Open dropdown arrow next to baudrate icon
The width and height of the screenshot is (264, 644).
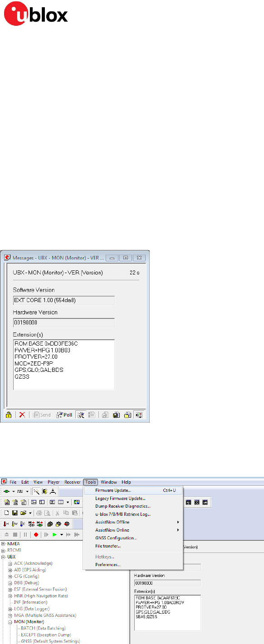click(28, 491)
